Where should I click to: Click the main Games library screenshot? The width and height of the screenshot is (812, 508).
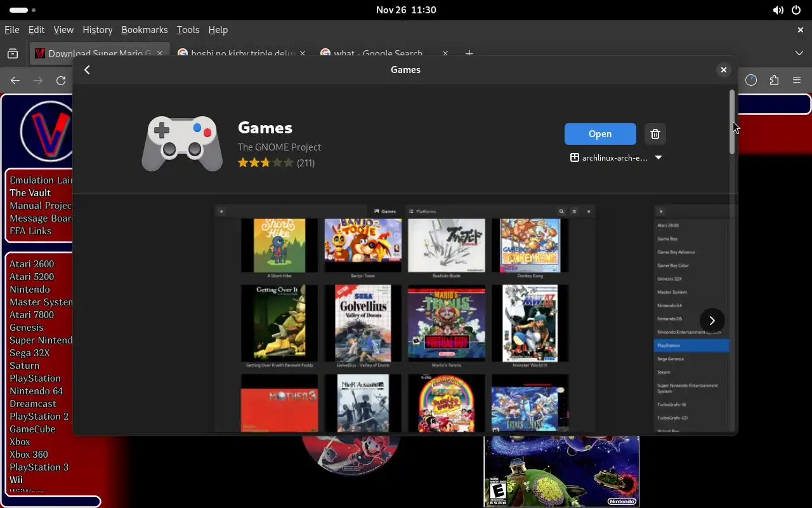(405, 319)
